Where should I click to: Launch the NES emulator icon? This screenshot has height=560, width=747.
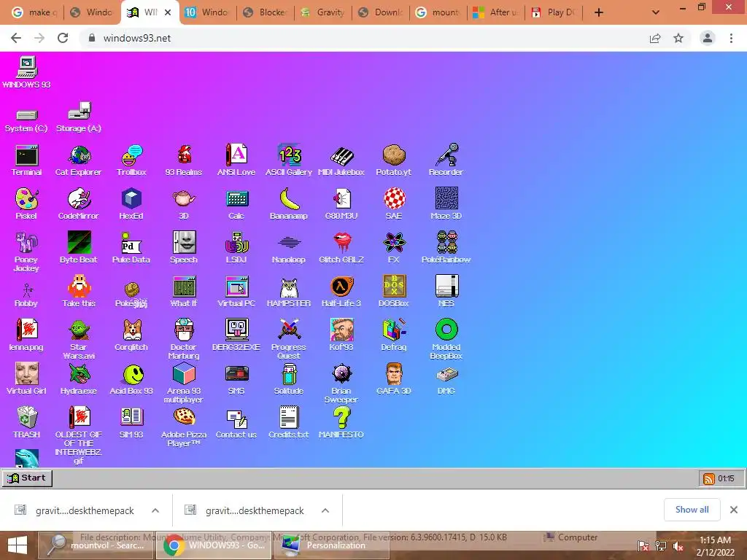[446, 292]
